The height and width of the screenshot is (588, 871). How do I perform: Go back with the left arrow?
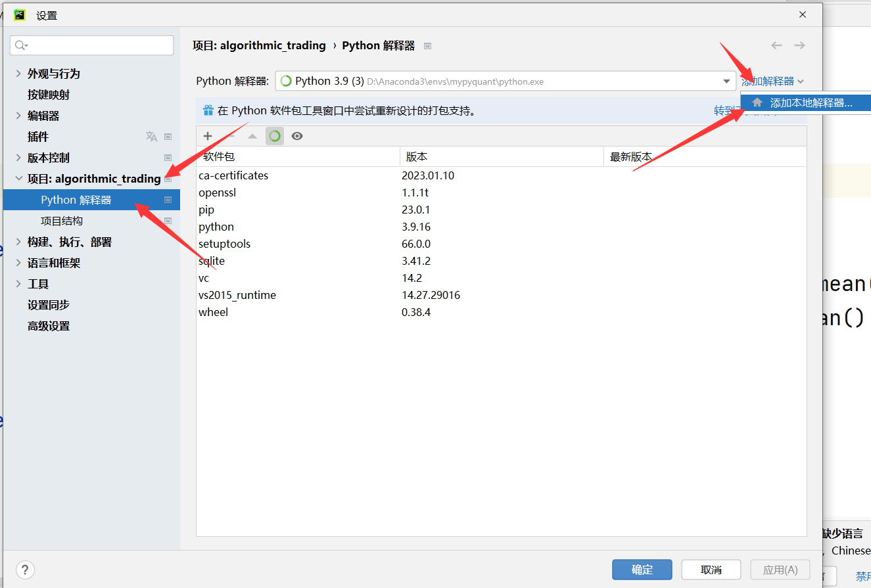coord(776,45)
